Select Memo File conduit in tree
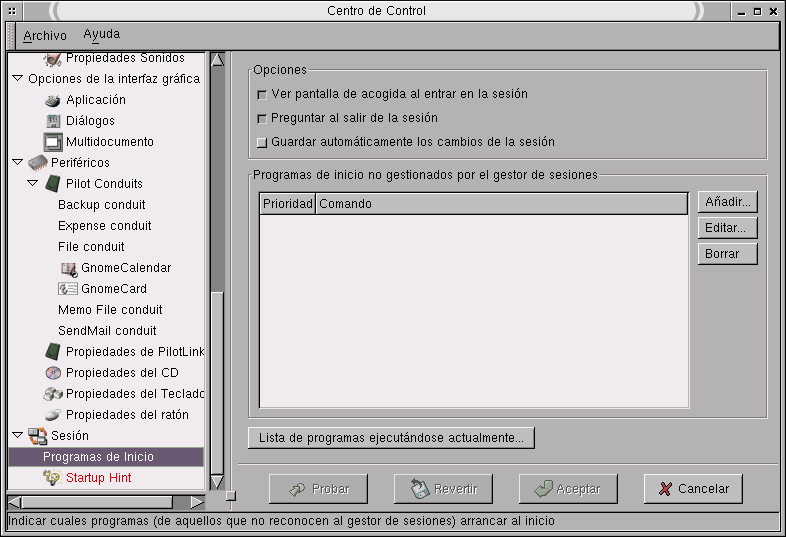This screenshot has width=786, height=537. pos(110,310)
